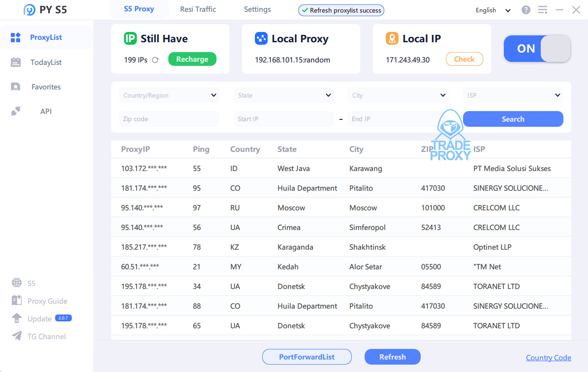Minimize the PY S5 window

[559, 10]
